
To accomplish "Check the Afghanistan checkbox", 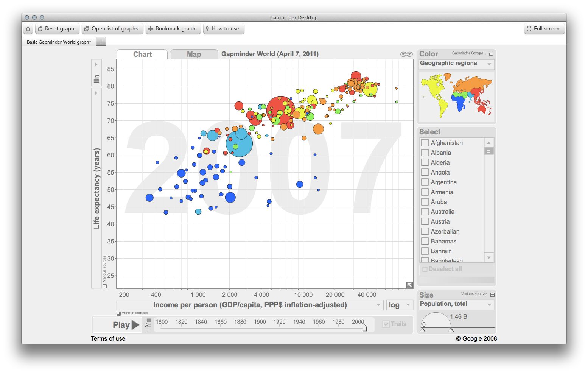I will pos(425,143).
